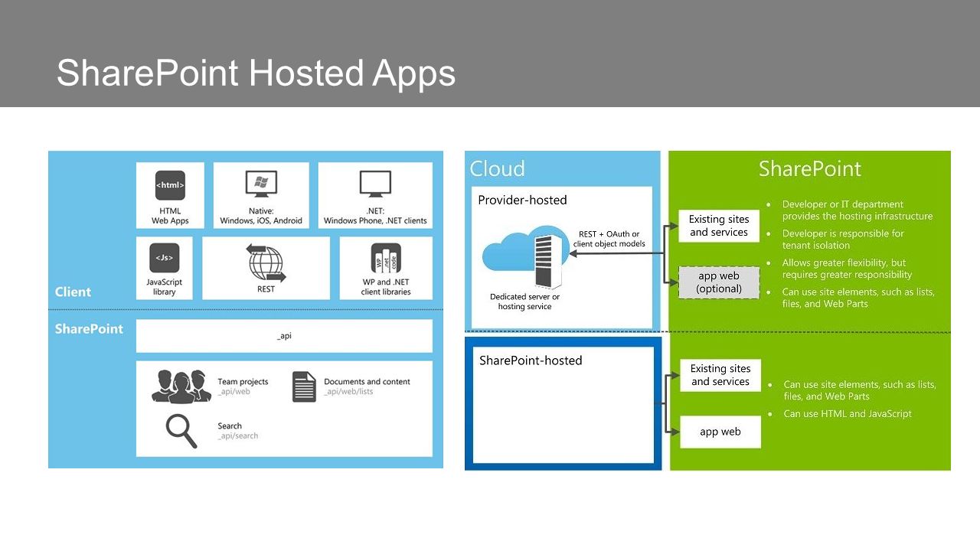Click 'Developer is responsible for tenant isolation' bullet
The width and height of the screenshot is (980, 551).
tap(843, 240)
